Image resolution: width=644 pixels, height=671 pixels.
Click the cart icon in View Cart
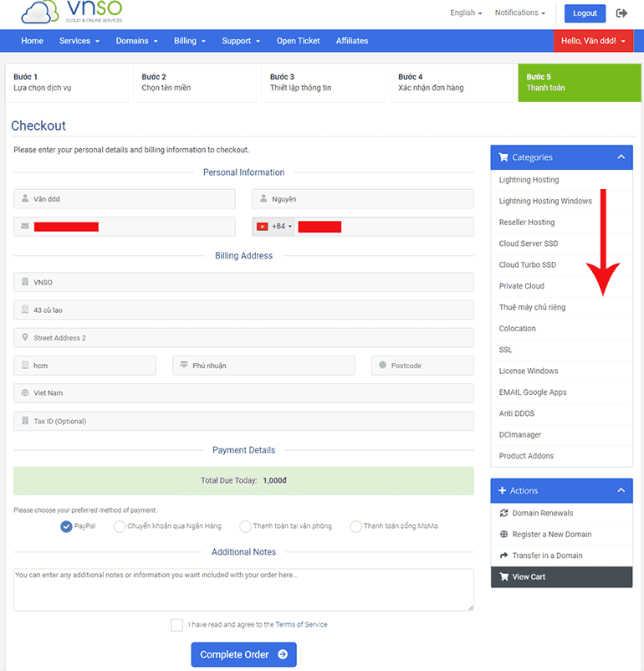click(504, 576)
